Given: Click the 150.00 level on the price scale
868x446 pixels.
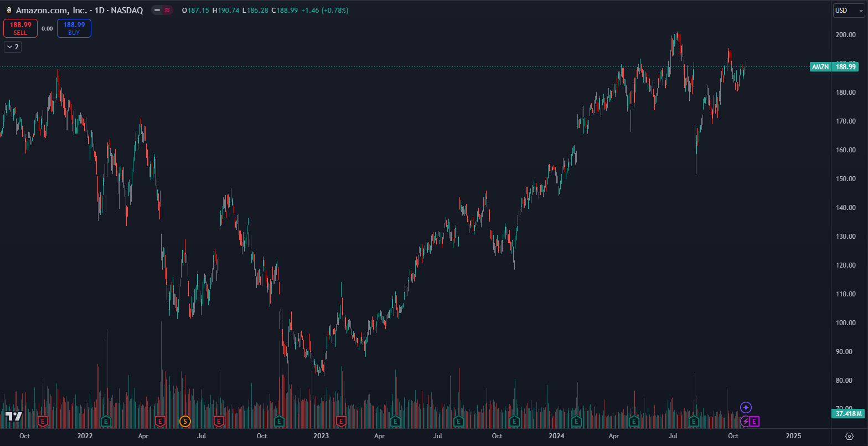Looking at the screenshot, I should pyautogui.click(x=845, y=179).
